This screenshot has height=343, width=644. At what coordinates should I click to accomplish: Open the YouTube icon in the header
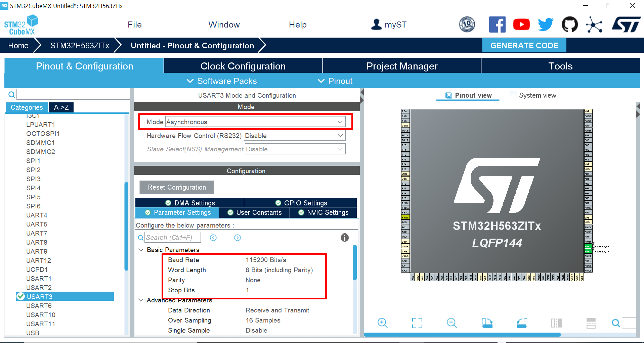521,24
